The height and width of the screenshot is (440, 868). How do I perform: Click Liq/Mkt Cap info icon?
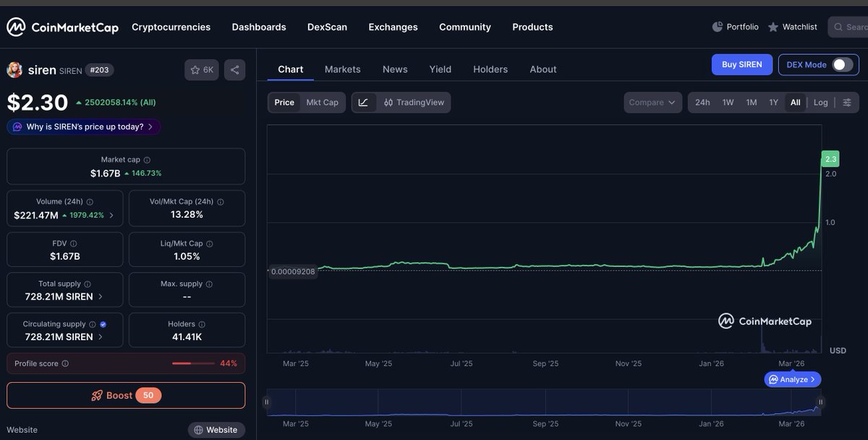(210, 244)
